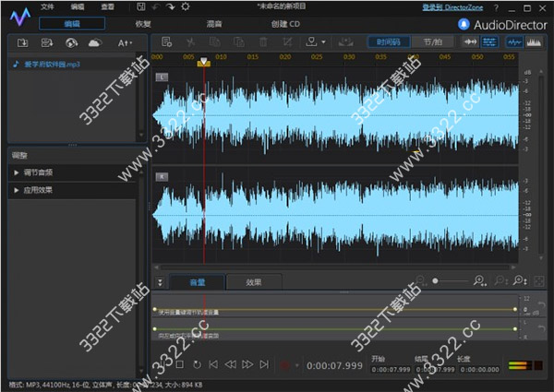554x392 pixels.
Task: Collapse the keyframe panel using double-arrow button
Action: coord(160,282)
